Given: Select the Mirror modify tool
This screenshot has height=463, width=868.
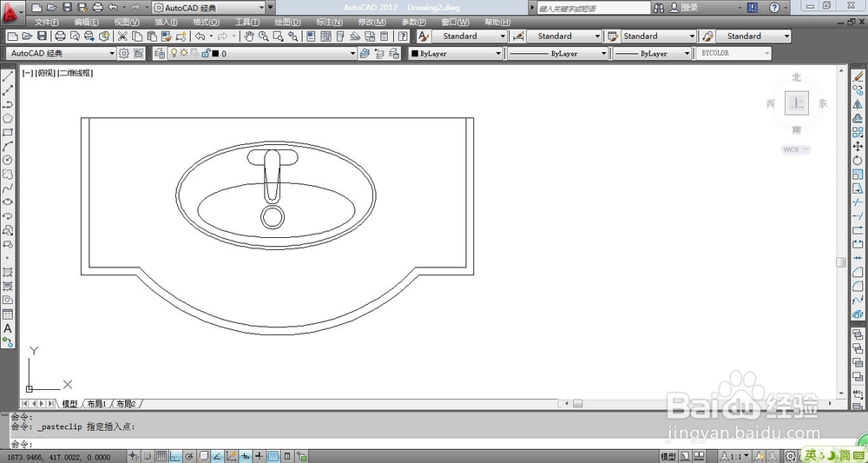Looking at the screenshot, I should 858,104.
